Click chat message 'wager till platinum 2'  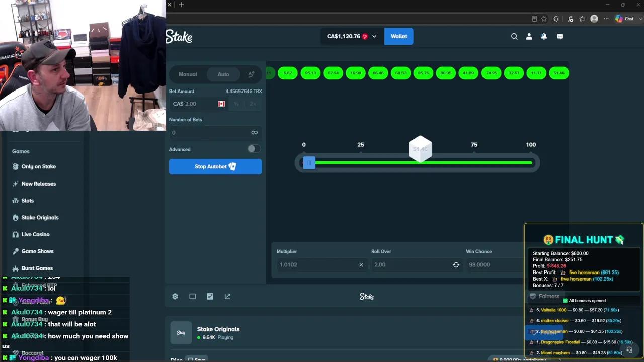[x=79, y=312]
